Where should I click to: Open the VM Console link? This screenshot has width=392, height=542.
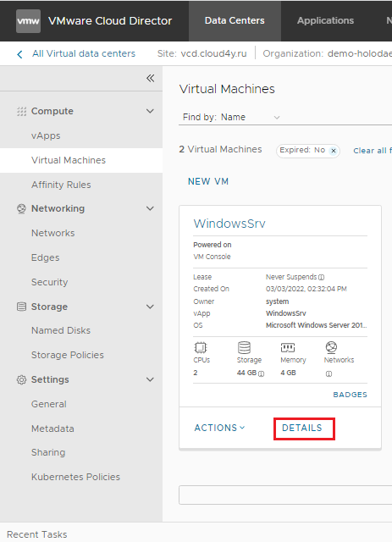[212, 257]
